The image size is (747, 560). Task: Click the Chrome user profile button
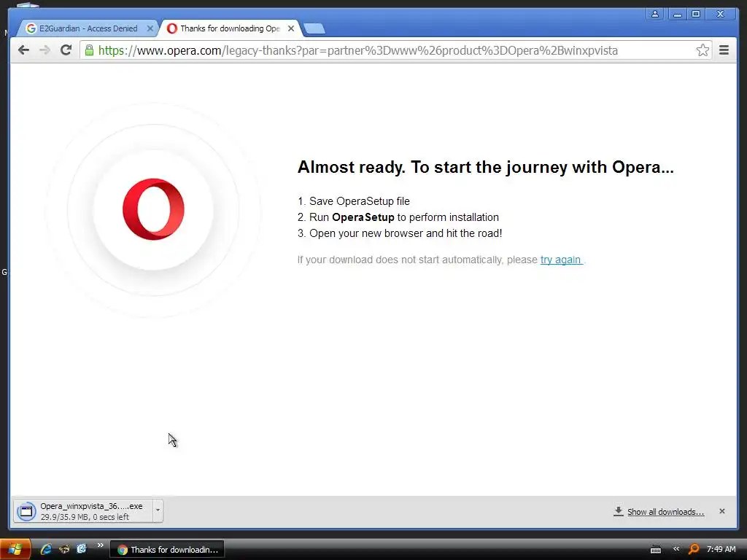[655, 14]
